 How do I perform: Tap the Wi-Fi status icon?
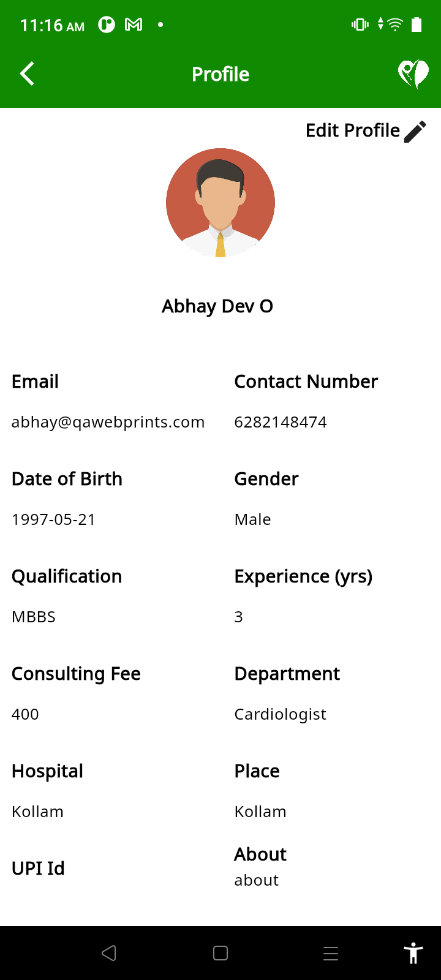[396, 24]
